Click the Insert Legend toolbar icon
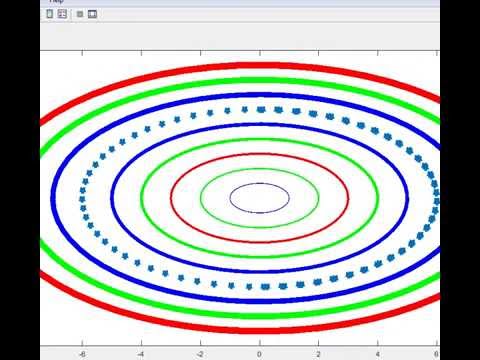Screen dimensions: 480x360 (62, 14)
